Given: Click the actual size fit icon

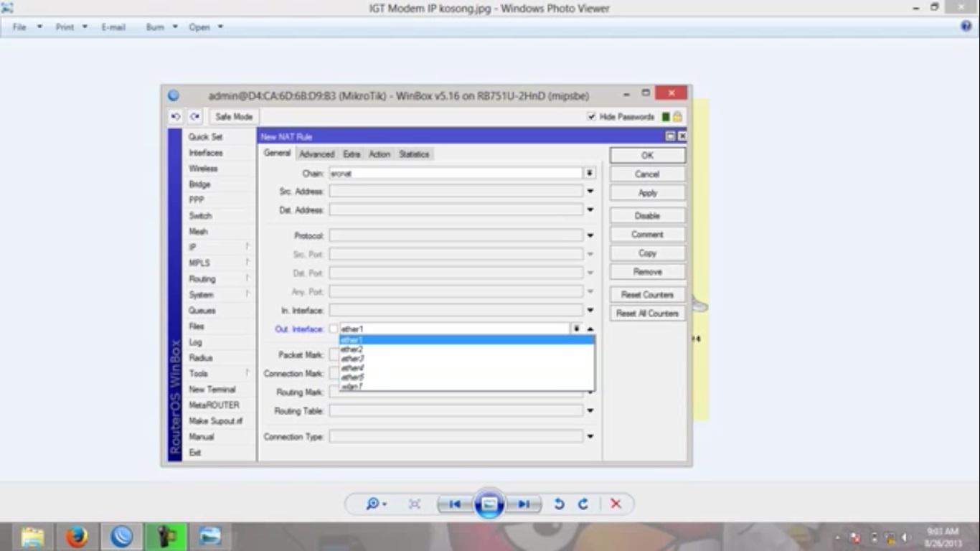Looking at the screenshot, I should (414, 504).
